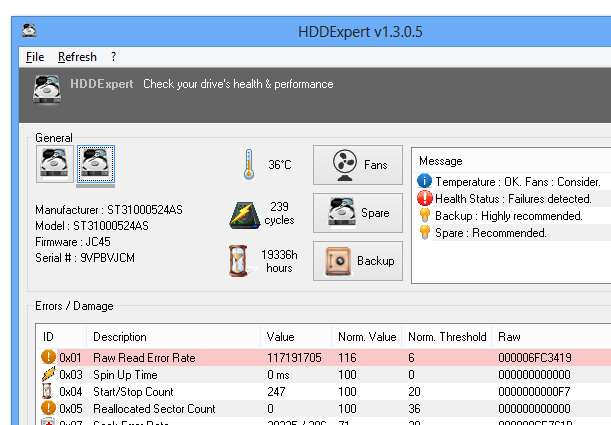
Task: Select the 'Backup : Highly recommended.' message
Action: point(509,216)
